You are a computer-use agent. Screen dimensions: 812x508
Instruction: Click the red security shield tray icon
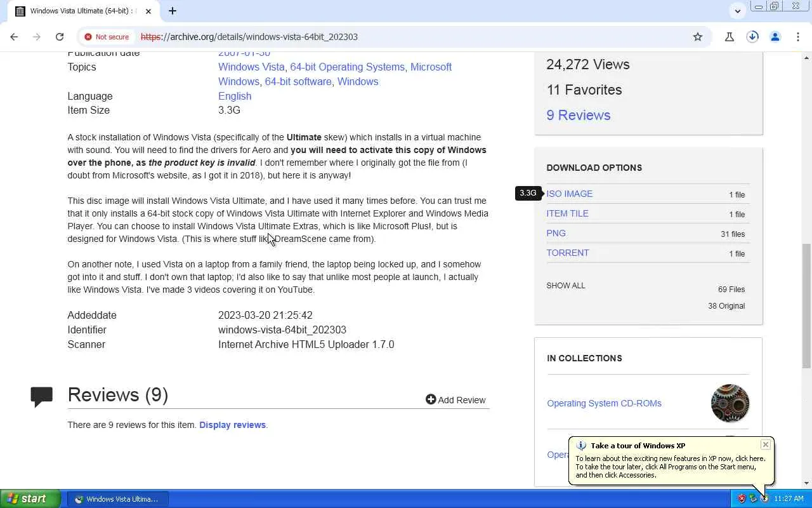[x=742, y=498]
